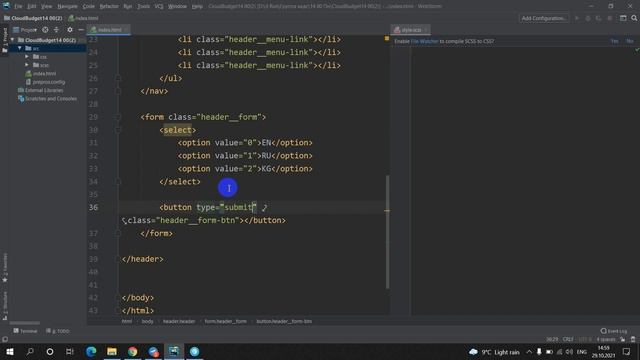Open the weather widget showing Light rain
640x360 pixels.
click(x=494, y=352)
